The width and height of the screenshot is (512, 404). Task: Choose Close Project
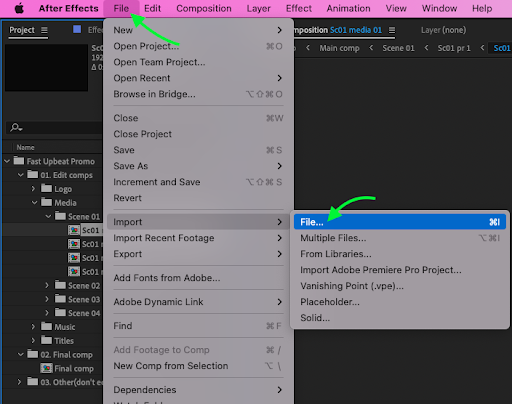tap(198, 134)
